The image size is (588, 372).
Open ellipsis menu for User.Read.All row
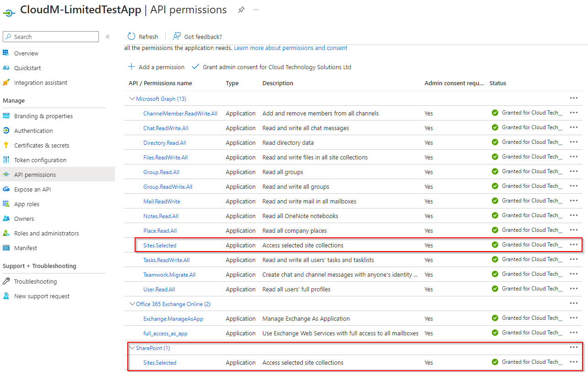574,289
